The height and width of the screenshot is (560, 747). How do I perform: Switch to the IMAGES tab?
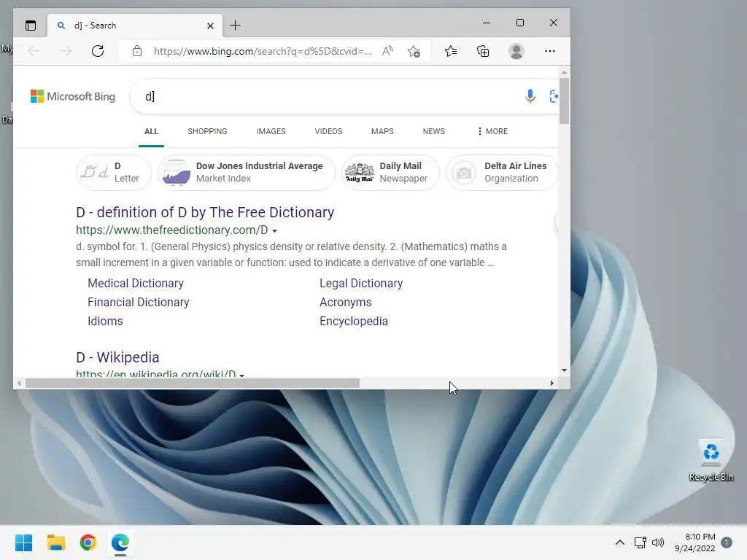(271, 131)
